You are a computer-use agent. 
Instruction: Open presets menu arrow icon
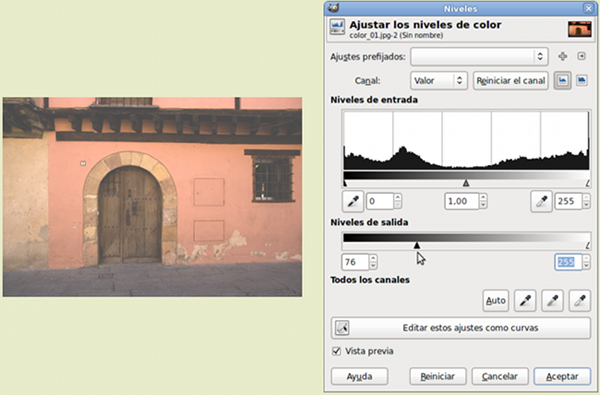pyautogui.click(x=581, y=56)
